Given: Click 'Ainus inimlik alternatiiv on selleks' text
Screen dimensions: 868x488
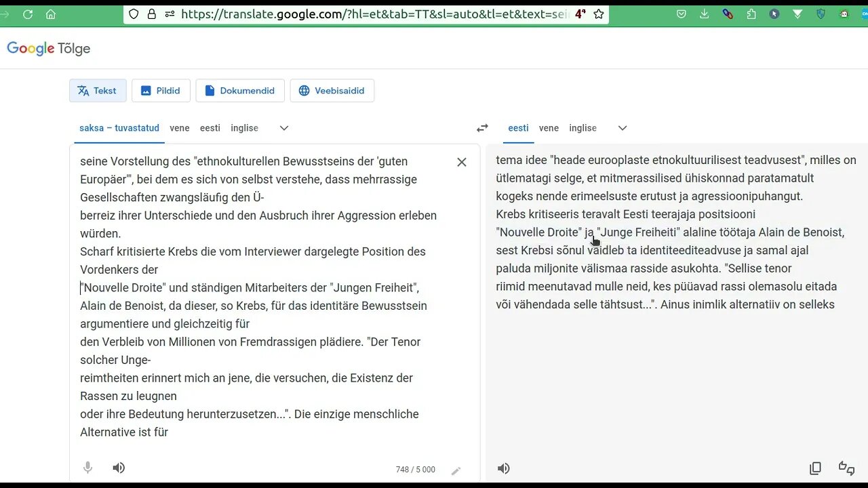Looking at the screenshot, I should [x=747, y=304].
